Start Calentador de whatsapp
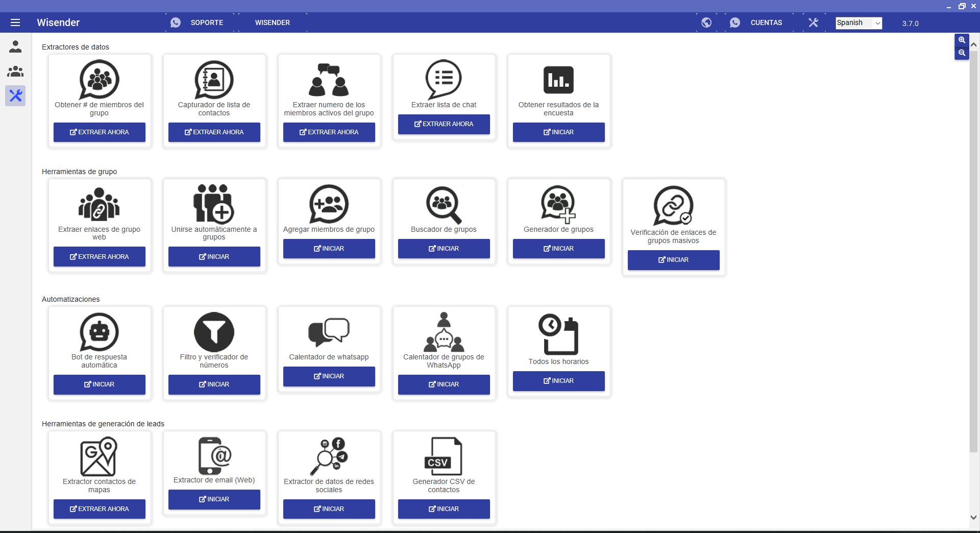 329,376
